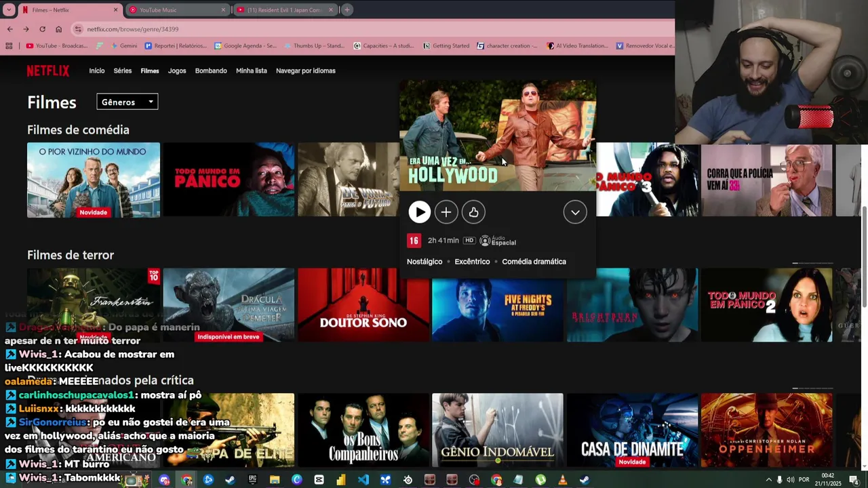The width and height of the screenshot is (868, 488).
Task: Play Era Uma Vez em Hollywood
Action: (419, 212)
